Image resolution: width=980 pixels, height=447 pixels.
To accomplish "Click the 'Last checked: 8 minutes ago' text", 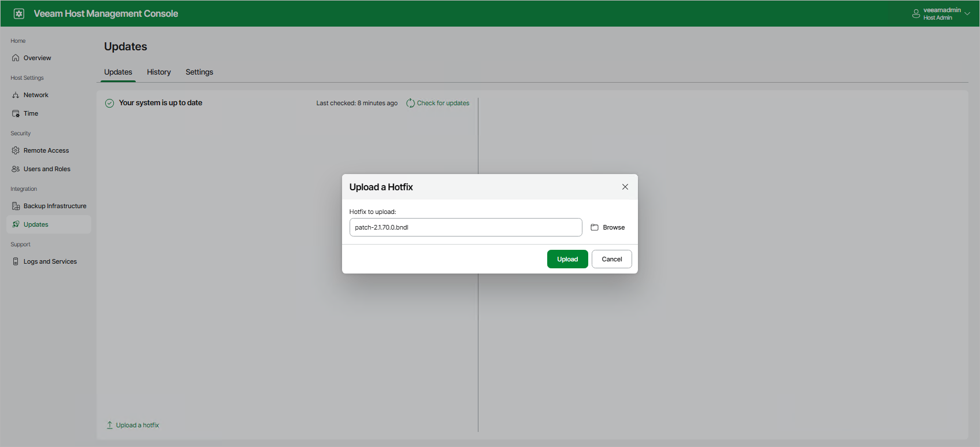I will tap(357, 103).
